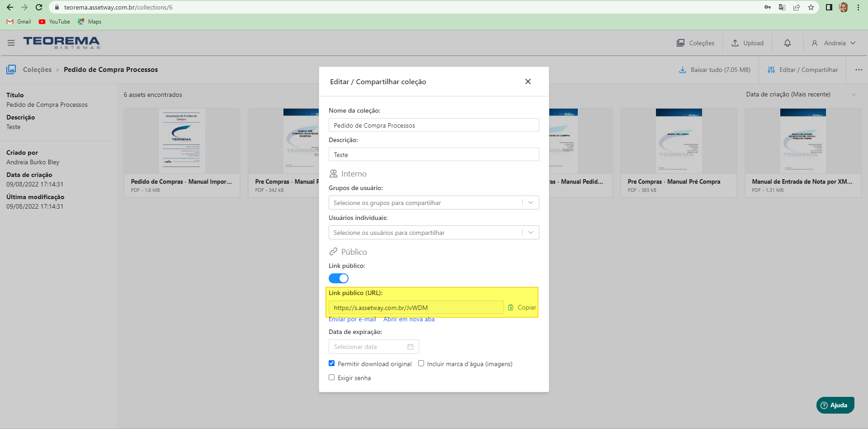The height and width of the screenshot is (429, 868).
Task: Click Enviar por e-mail link
Action: 352,319
